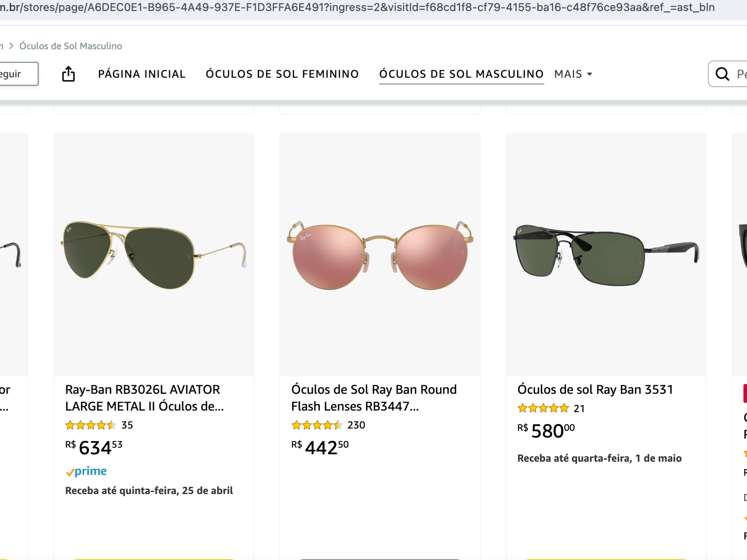Viewport: 747px width, 560px height.
Task: Go to PÁGINA INICIAL tab
Action: (x=142, y=74)
